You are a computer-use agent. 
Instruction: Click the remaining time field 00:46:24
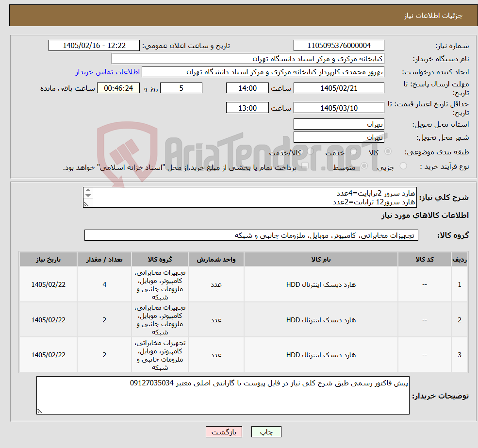pos(118,88)
